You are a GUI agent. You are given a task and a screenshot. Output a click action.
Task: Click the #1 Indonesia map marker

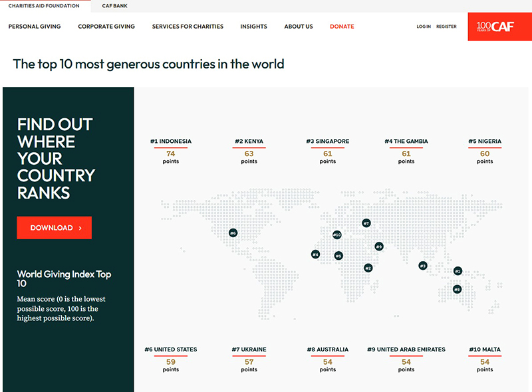[458, 271]
